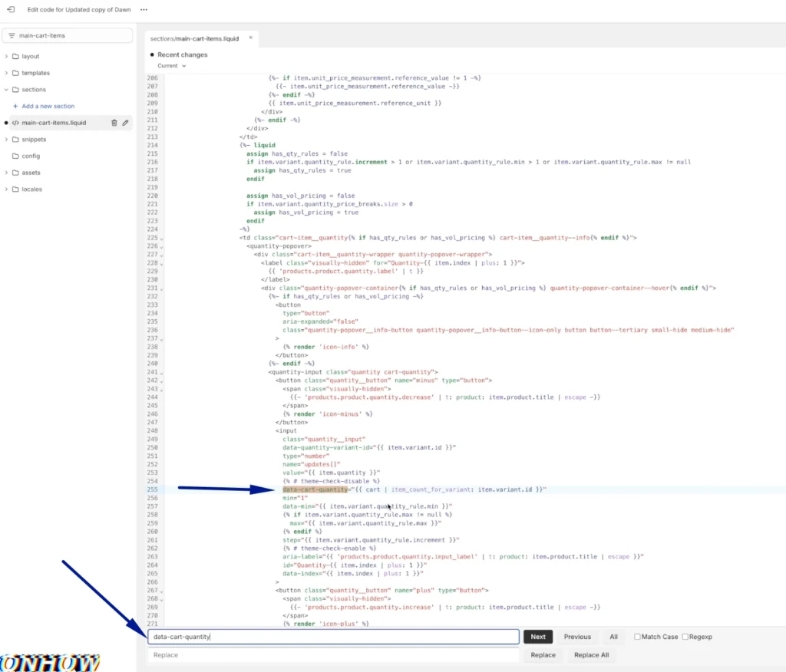The height and width of the screenshot is (672, 786).
Task: Collapse the sections folder
Action: 6,90
